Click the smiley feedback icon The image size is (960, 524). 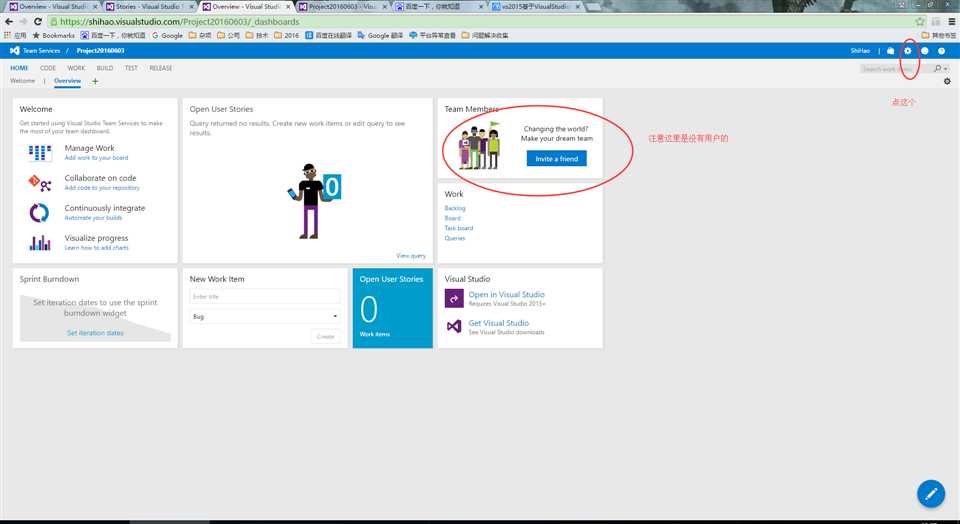[x=924, y=51]
